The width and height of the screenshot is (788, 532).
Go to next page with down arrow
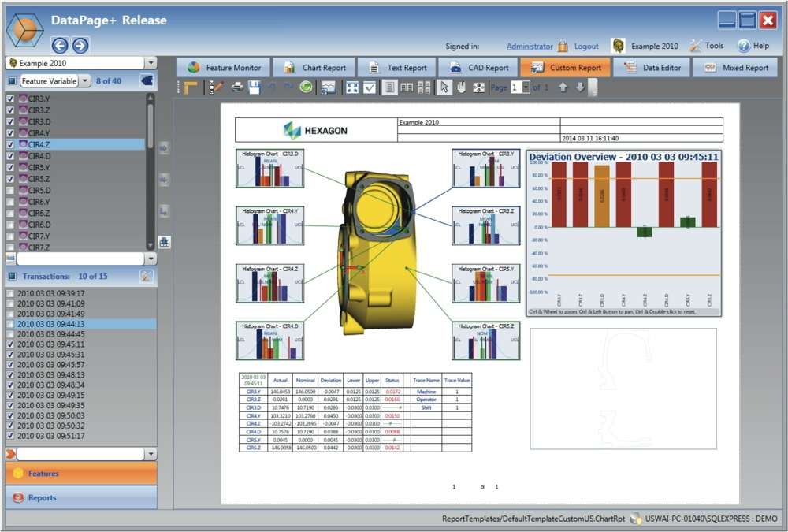pyautogui.click(x=580, y=87)
